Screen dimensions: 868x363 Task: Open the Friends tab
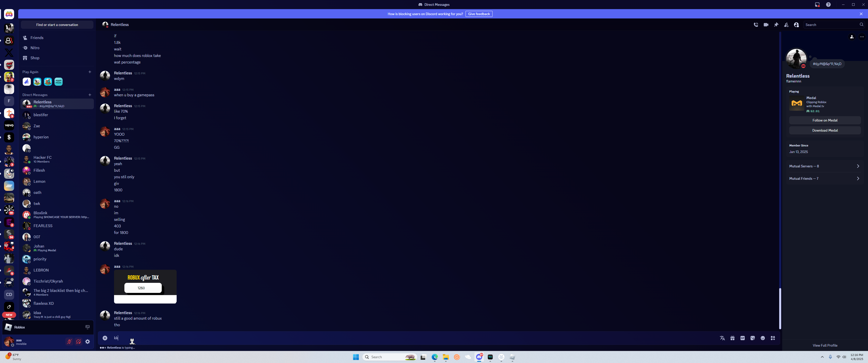pos(37,38)
